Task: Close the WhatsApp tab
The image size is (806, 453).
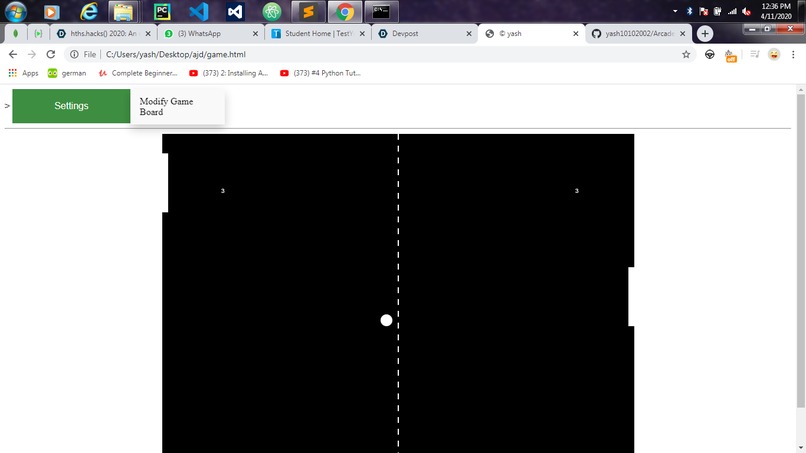Action: [255, 33]
